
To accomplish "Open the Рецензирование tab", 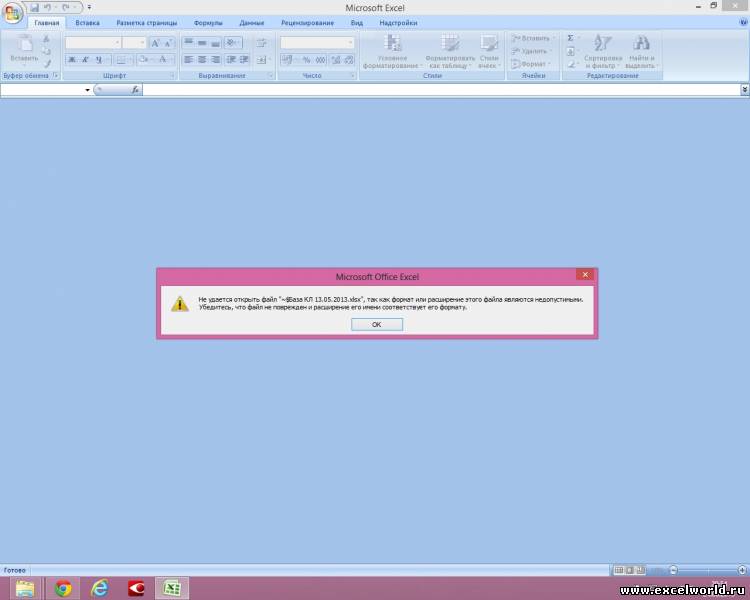I will tap(307, 23).
